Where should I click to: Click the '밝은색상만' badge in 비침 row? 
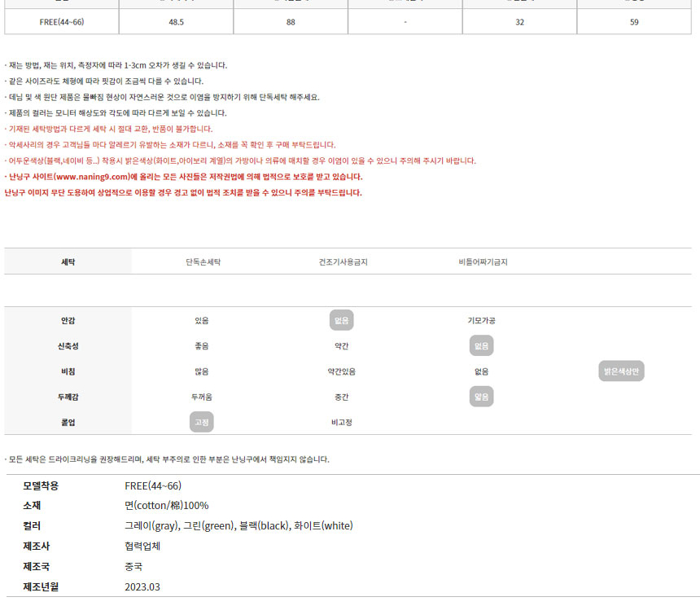(x=621, y=371)
